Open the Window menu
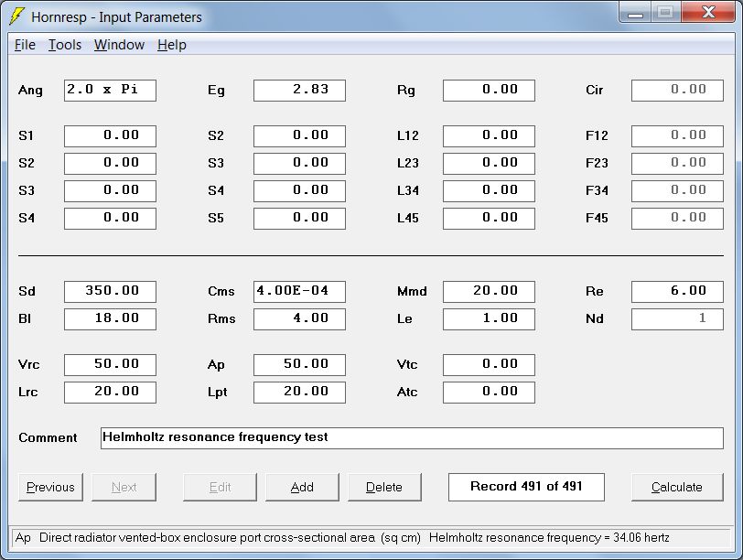This screenshot has width=743, height=560. [x=119, y=45]
